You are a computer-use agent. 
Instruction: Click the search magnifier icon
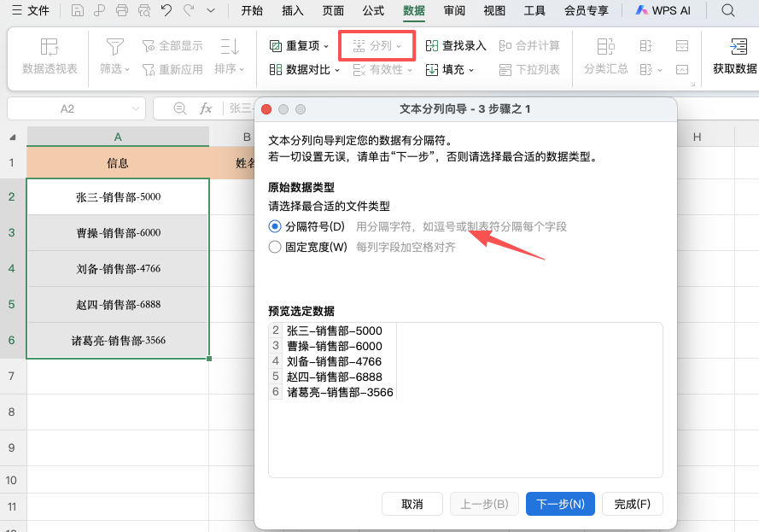click(x=728, y=10)
